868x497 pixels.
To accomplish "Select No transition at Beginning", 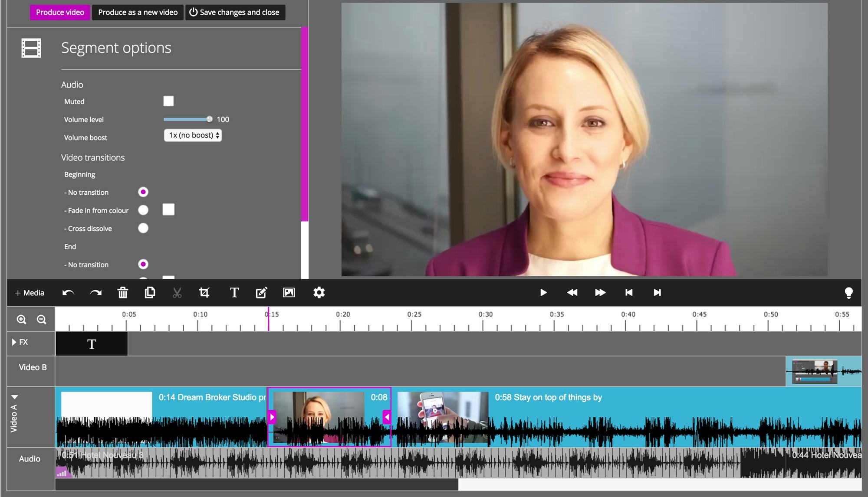I will pyautogui.click(x=142, y=191).
